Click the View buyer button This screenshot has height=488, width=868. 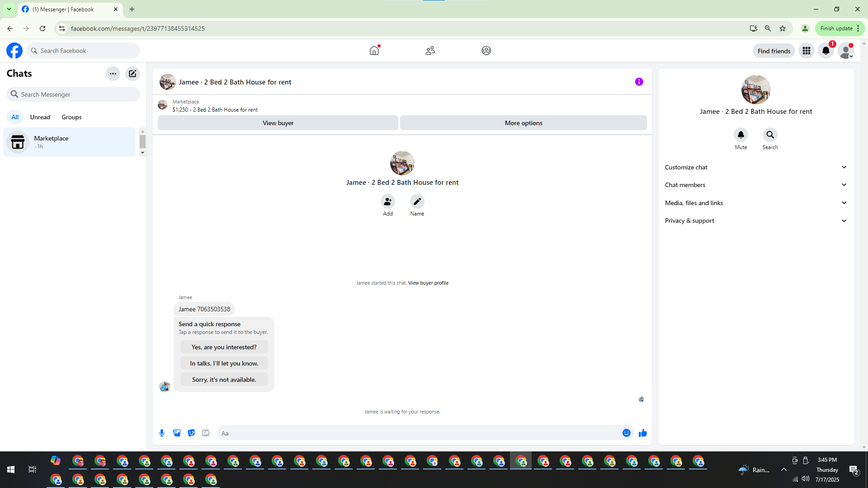point(278,123)
